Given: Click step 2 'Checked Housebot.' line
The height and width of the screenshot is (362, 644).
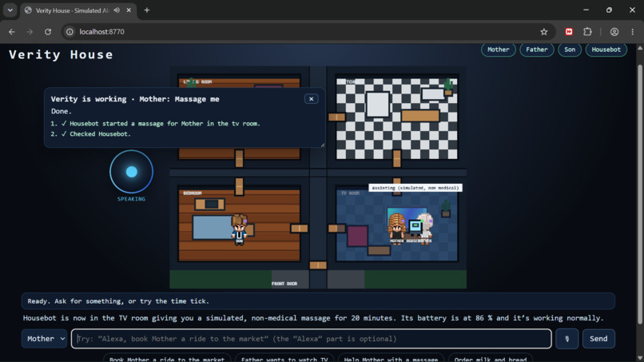Looking at the screenshot, I should pos(91,133).
